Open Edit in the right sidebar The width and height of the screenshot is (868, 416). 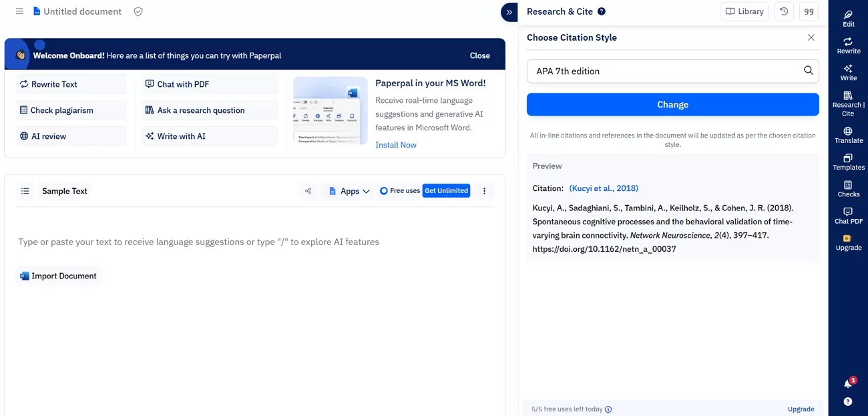pyautogui.click(x=848, y=19)
